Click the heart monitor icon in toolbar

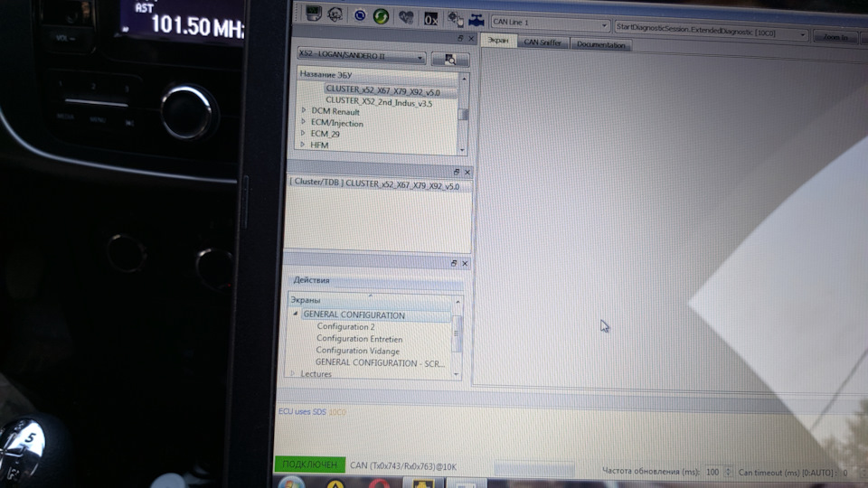(x=407, y=17)
